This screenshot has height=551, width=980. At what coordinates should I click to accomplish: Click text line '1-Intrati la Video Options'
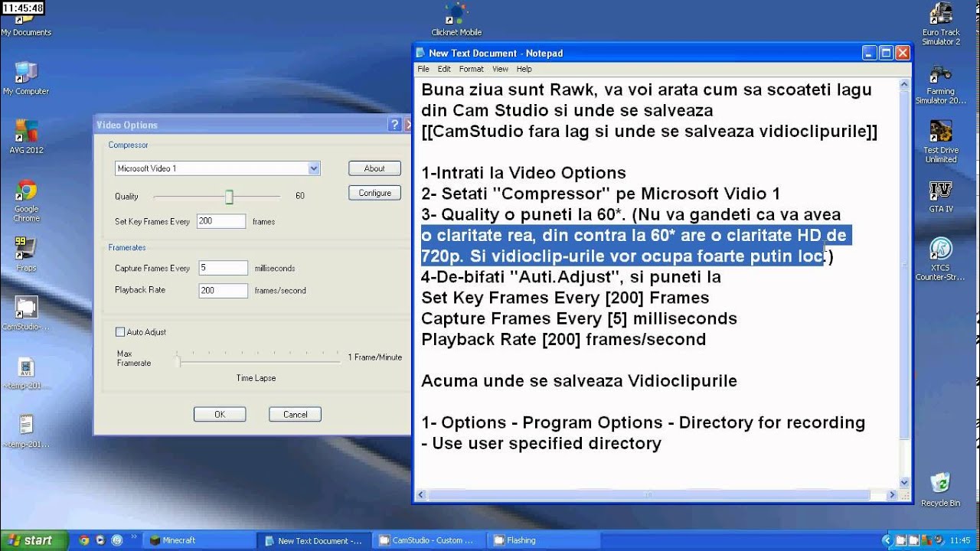pos(524,173)
